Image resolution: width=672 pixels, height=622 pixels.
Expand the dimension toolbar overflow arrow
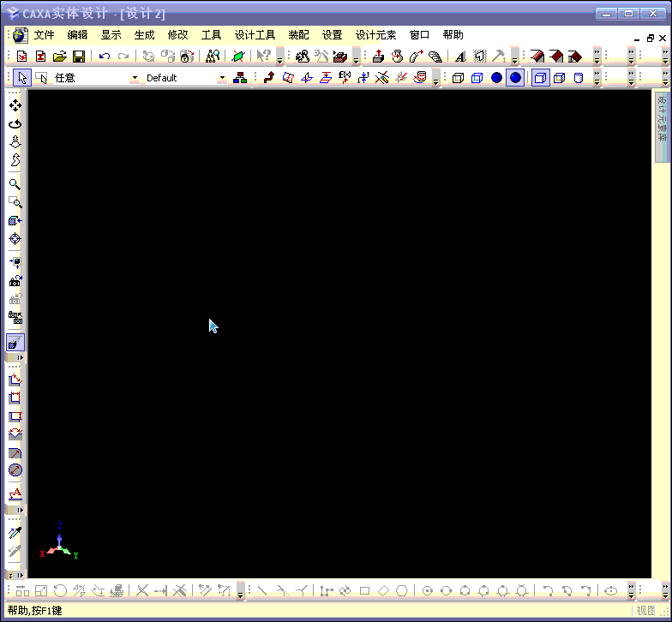point(20,511)
